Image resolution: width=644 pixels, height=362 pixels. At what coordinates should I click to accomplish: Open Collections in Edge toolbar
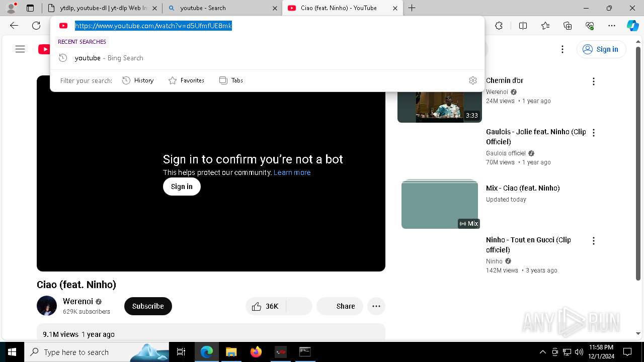pos(568,26)
